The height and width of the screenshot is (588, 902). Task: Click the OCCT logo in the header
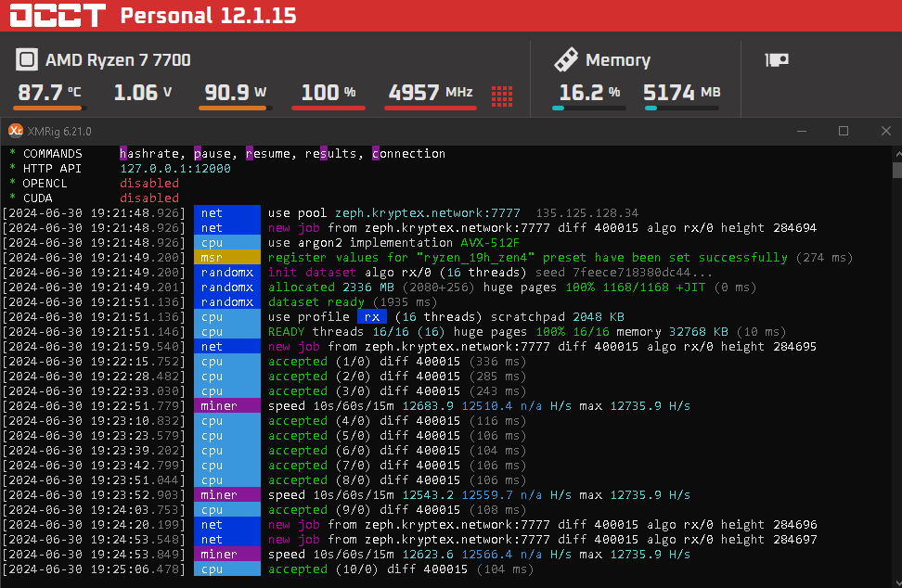click(x=58, y=15)
